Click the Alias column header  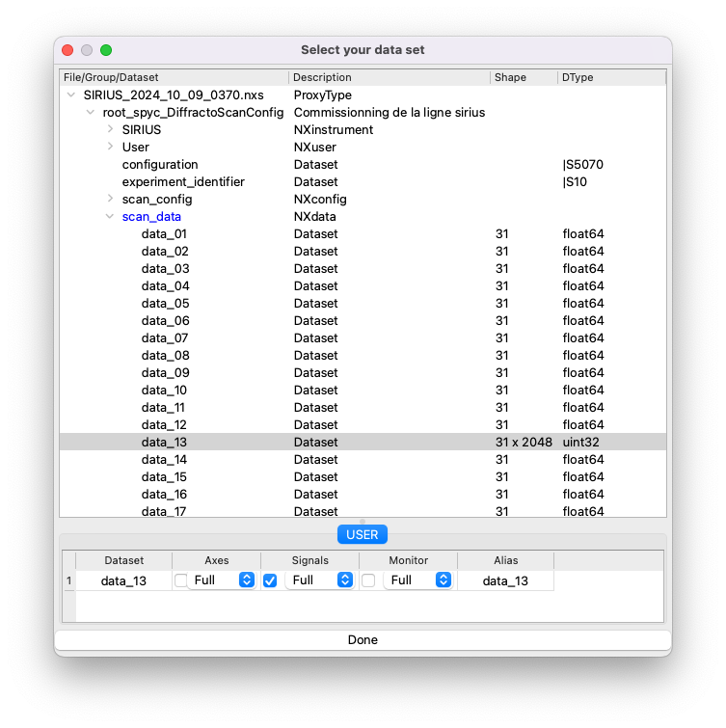(x=505, y=560)
